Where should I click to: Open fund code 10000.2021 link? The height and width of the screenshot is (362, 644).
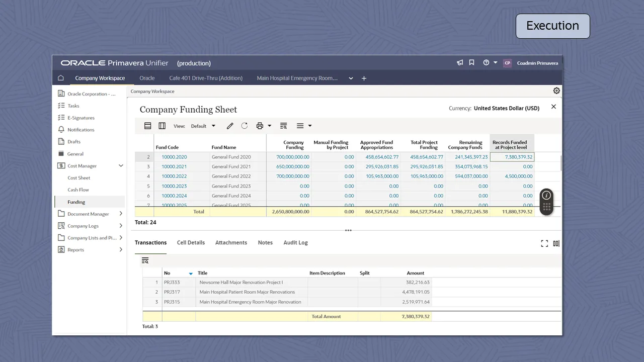pos(174,166)
